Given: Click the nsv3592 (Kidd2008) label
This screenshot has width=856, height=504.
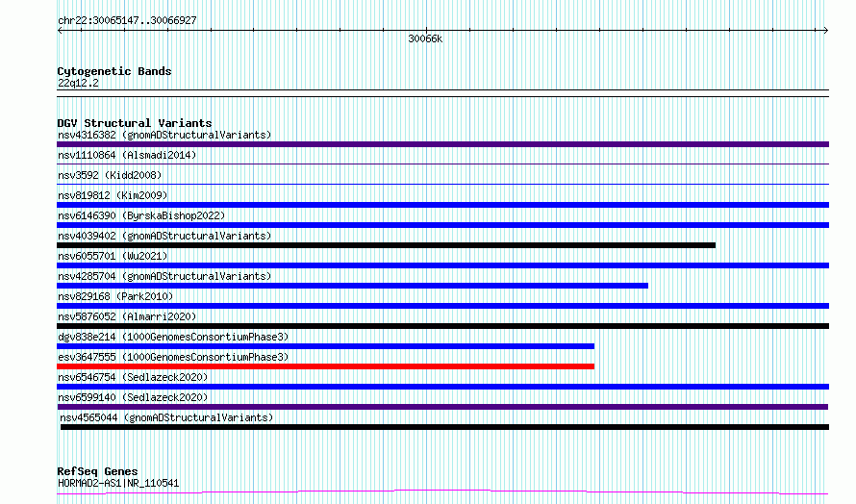Looking at the screenshot, I should click(110, 175).
